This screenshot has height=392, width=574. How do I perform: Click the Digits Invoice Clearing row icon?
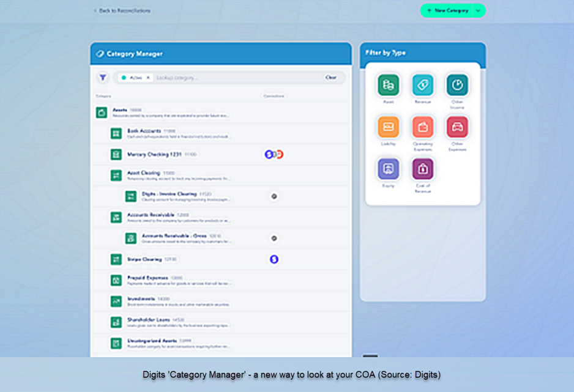pos(131,196)
